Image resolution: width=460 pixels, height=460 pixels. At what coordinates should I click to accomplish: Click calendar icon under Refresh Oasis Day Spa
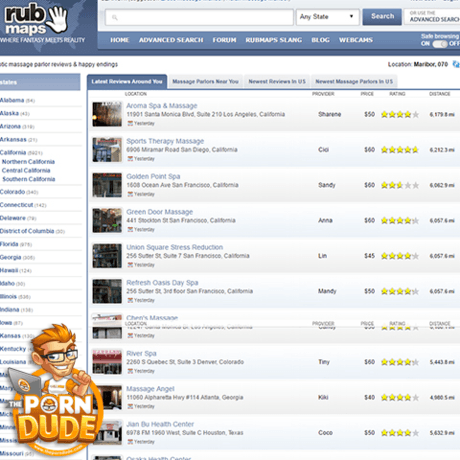tap(130, 300)
